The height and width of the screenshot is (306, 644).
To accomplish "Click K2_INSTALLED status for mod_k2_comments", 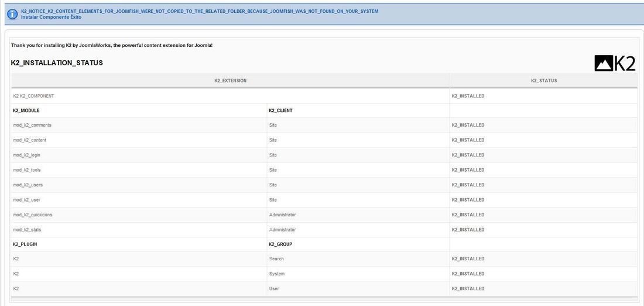I will click(x=468, y=125).
